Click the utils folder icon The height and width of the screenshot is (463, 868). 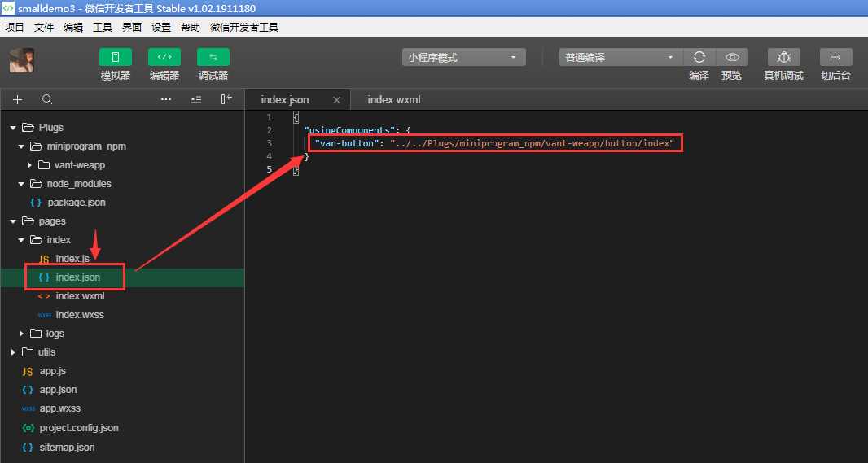point(28,352)
